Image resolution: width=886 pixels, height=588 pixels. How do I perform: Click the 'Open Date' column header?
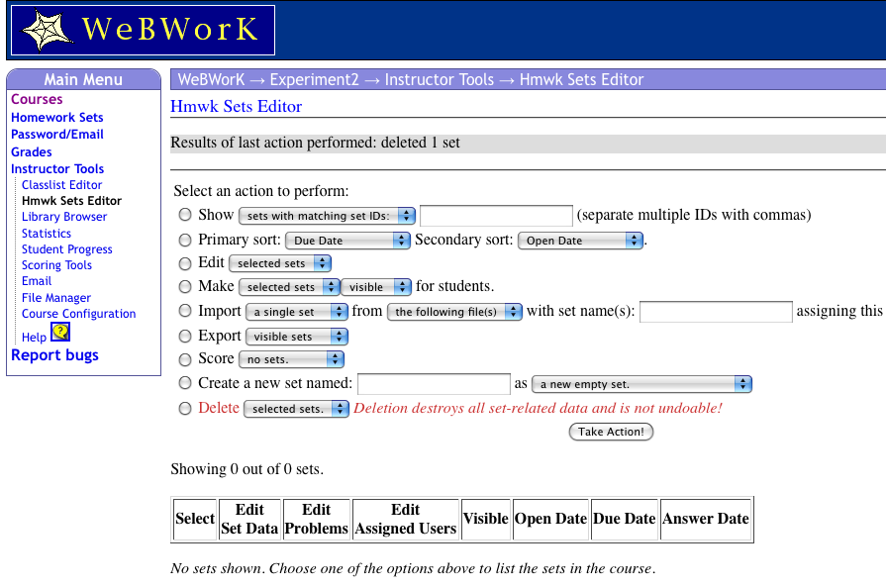coord(551,519)
